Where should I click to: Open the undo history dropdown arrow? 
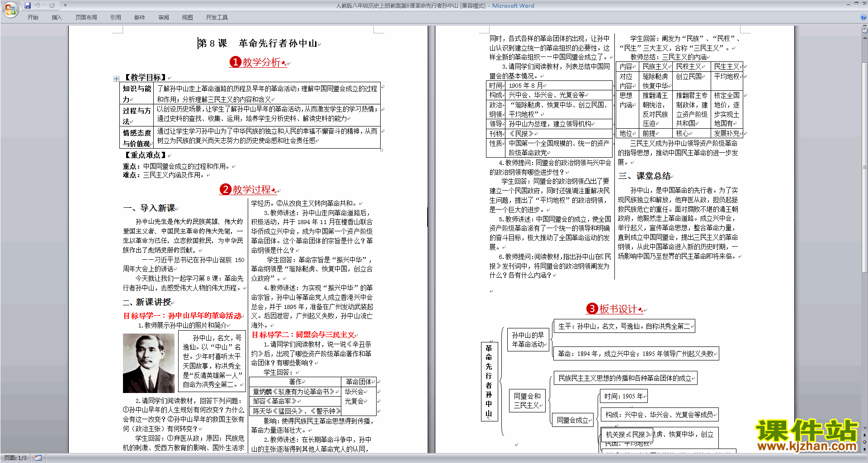pos(44,5)
